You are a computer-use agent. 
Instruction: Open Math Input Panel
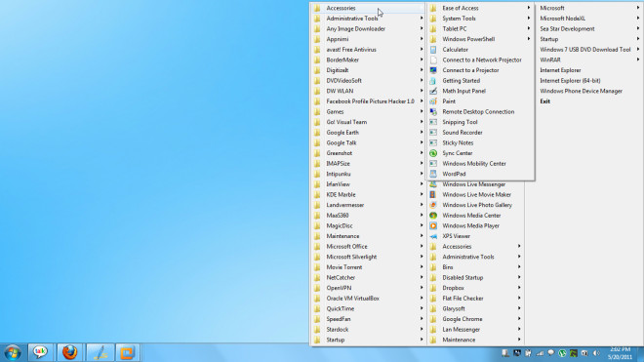[464, 91]
